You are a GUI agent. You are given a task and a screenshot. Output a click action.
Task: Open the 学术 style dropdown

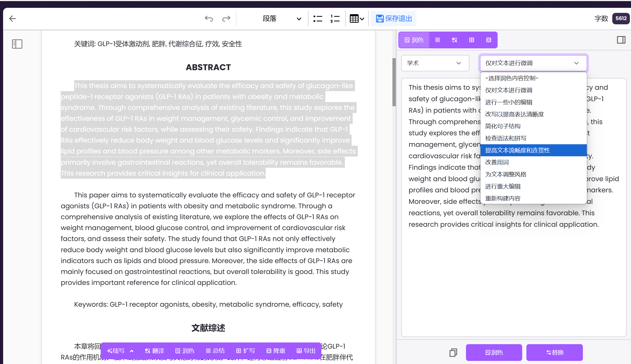tap(435, 63)
